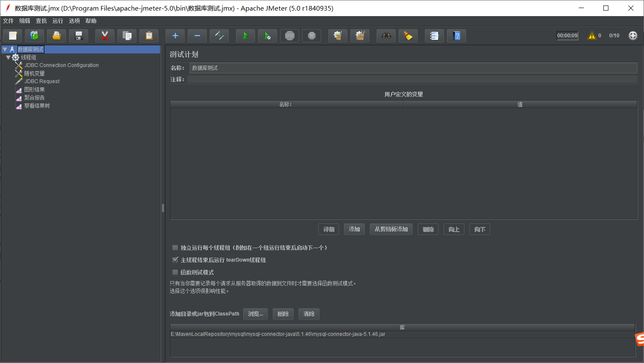Click 删除 below the variables table

tap(428, 229)
